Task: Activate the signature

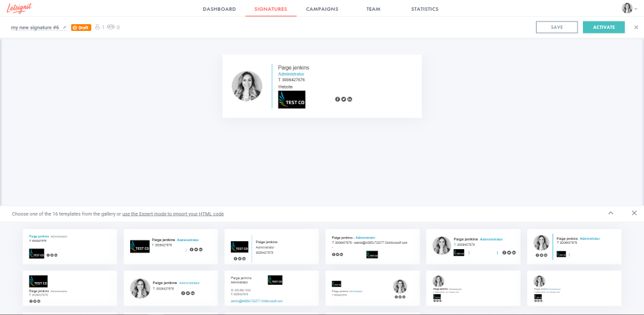Action: pyautogui.click(x=604, y=27)
